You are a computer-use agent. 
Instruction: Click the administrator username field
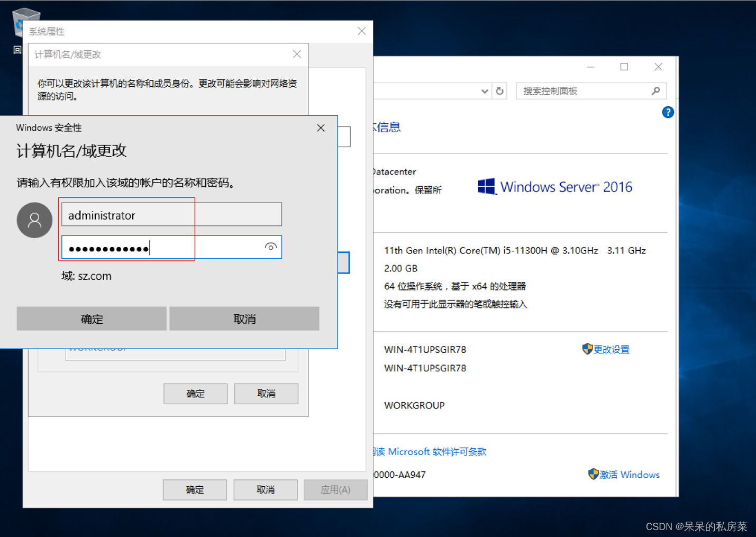click(172, 215)
